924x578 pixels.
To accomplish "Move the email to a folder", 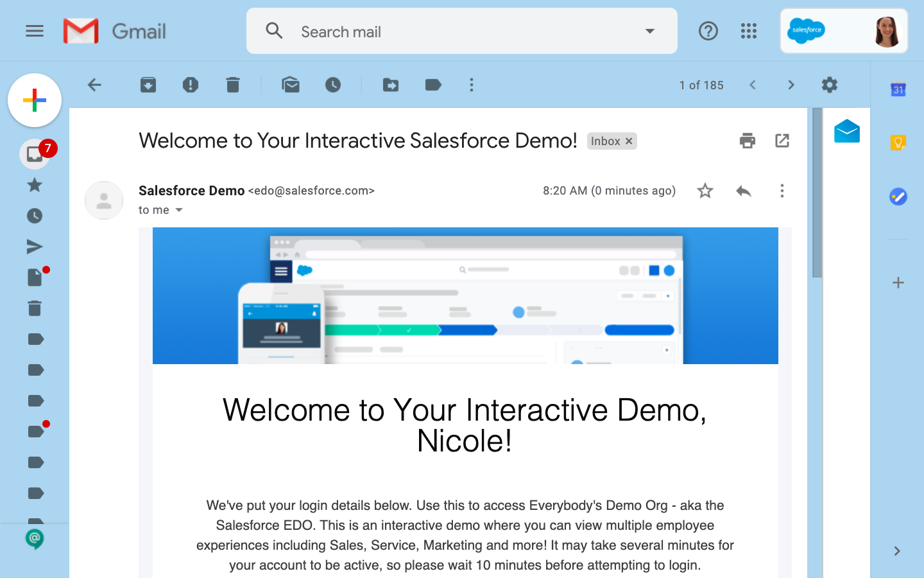I will (x=391, y=84).
